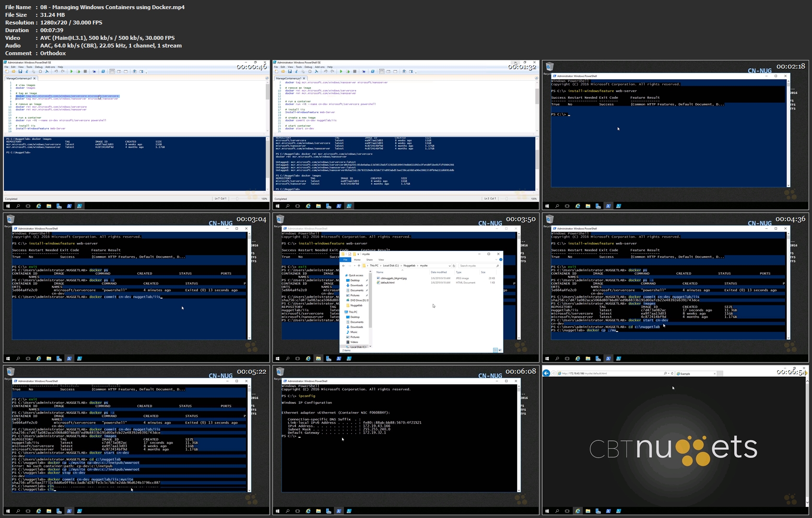
Task: Click IE refresh icon in 00:06:54 frame
Action: pos(672,373)
